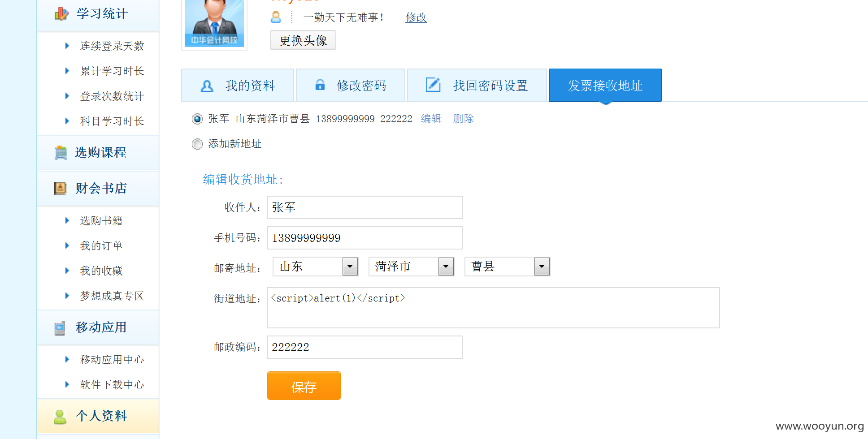Click the 邮政编码 input field
This screenshot has height=439, width=868.
(x=365, y=347)
